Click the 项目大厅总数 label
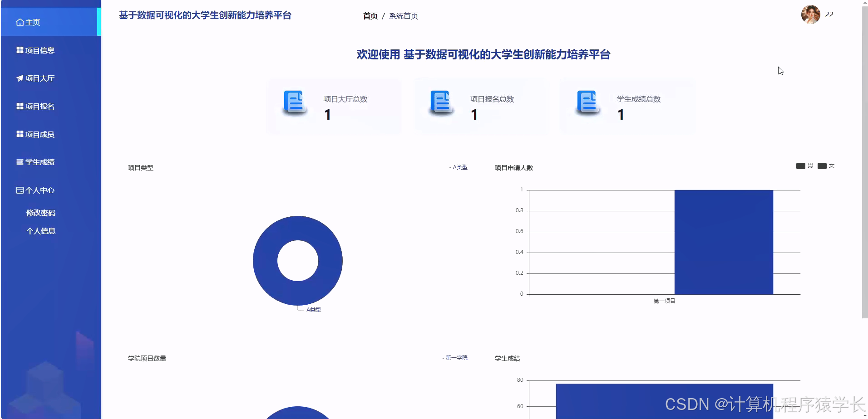This screenshot has height=419, width=868. [345, 99]
